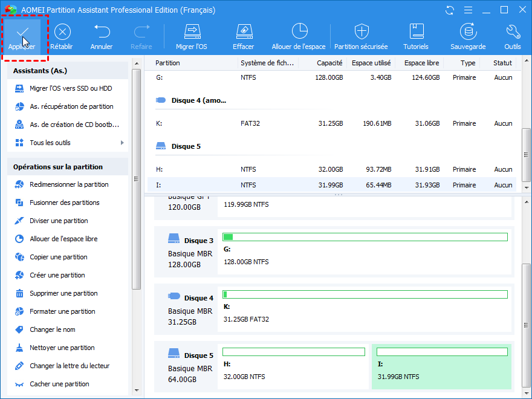Open the Migrer l'OS tool

(x=192, y=32)
